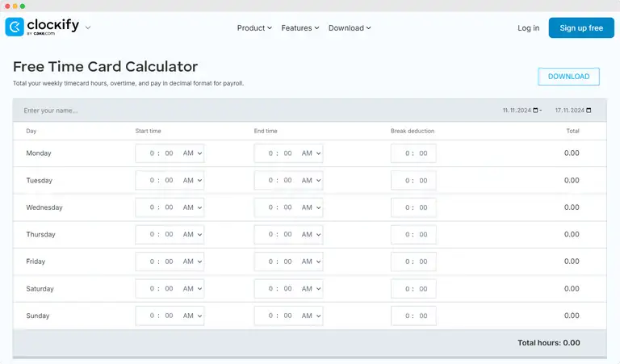Open Tuesday start time AM/PM dropdown

193,180
